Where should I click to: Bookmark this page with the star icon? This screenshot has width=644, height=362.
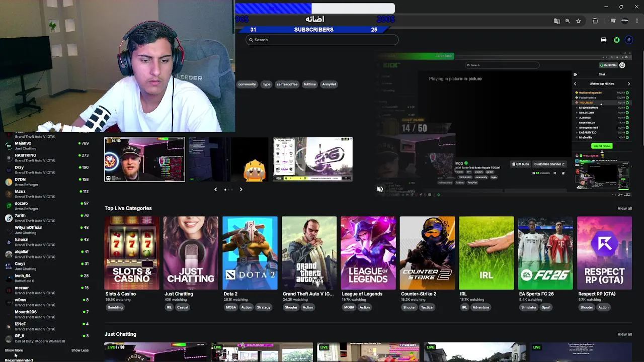579,21
